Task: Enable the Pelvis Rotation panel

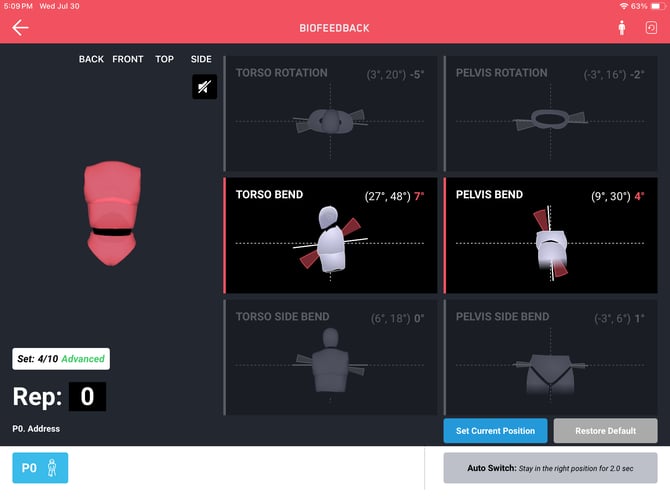Action: [550, 113]
